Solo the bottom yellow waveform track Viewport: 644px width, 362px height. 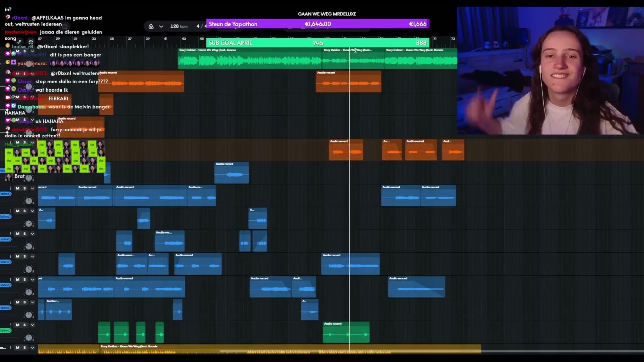(x=24, y=348)
